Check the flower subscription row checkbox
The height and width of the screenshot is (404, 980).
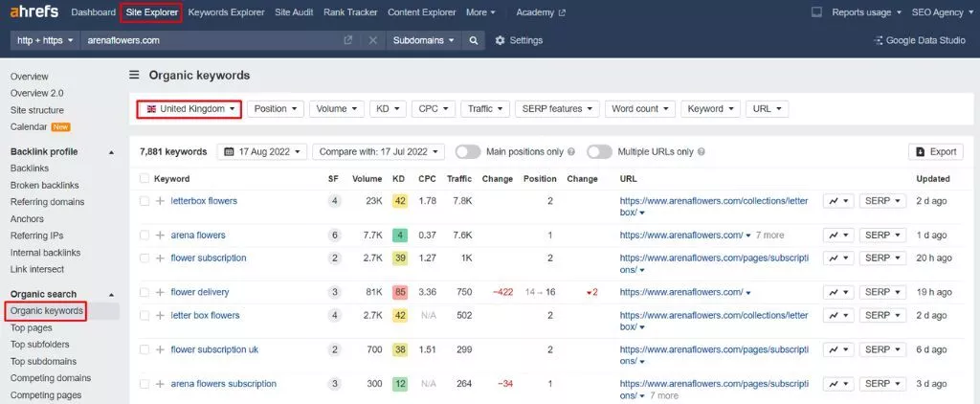(x=145, y=258)
